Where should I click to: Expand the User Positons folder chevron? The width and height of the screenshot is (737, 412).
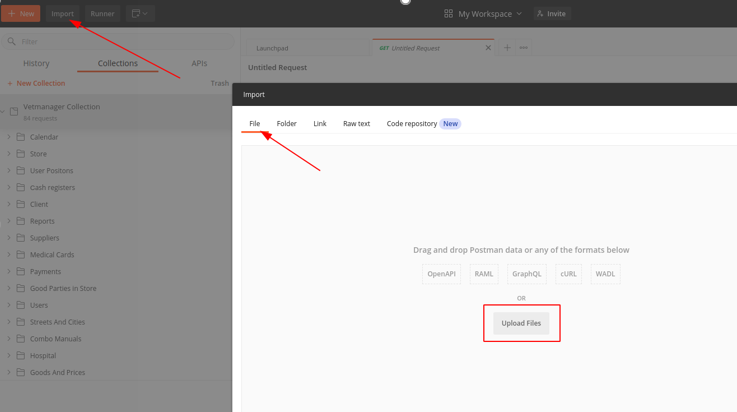point(9,171)
